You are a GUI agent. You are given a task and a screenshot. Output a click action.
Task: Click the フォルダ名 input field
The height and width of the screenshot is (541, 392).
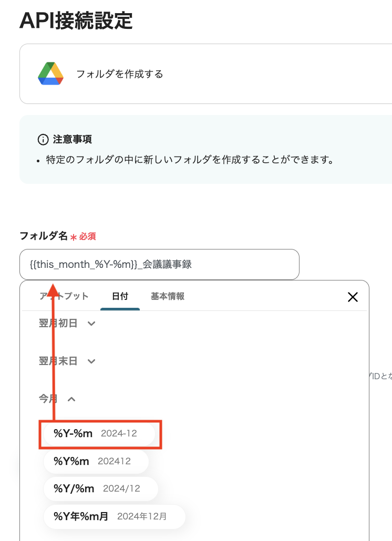pyautogui.click(x=158, y=264)
